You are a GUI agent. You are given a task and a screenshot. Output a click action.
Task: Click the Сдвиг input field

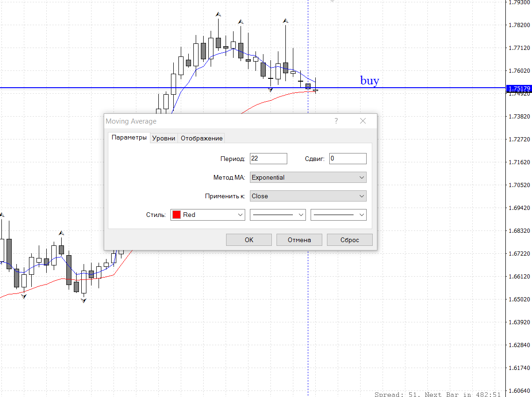[348, 159]
